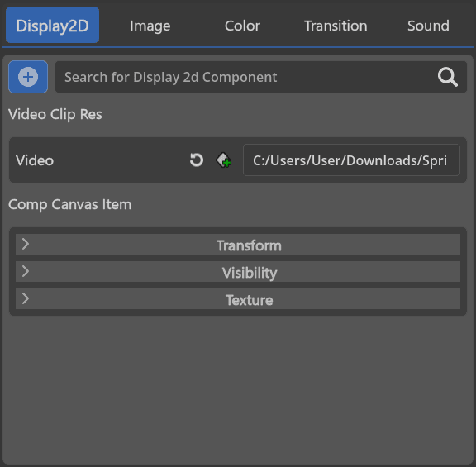
Task: Add a keyframe for the Video property
Action: (224, 160)
